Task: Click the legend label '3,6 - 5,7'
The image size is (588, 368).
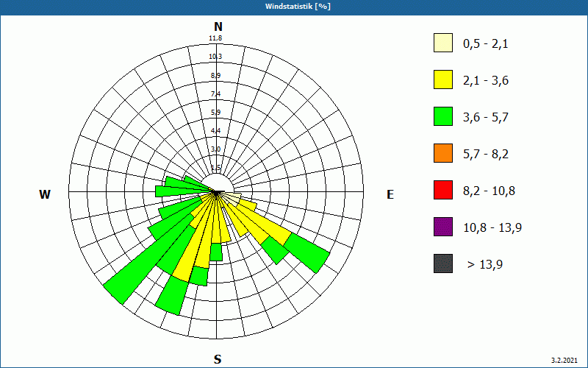Action: pos(486,118)
